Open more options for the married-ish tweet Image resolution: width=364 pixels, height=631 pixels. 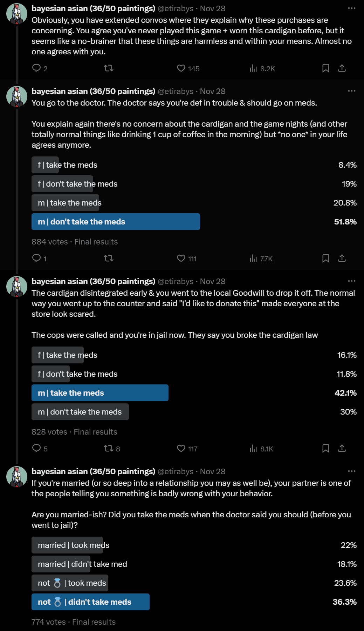(x=352, y=471)
